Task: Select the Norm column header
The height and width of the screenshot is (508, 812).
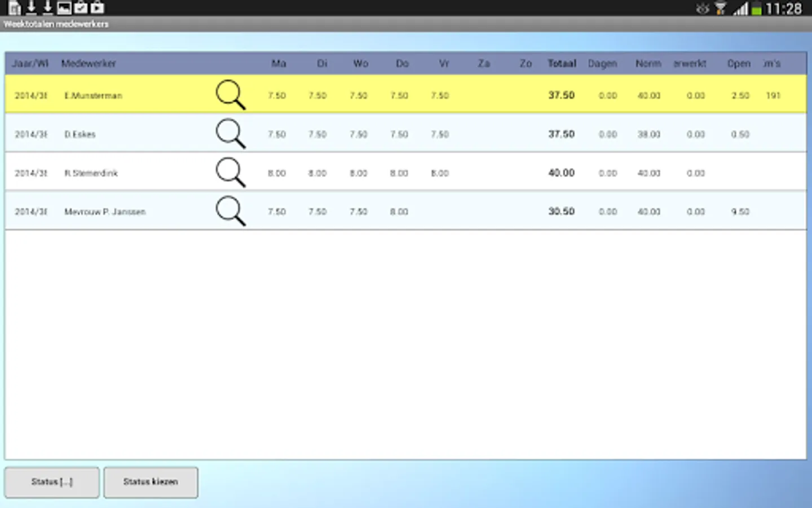Action: tap(648, 63)
